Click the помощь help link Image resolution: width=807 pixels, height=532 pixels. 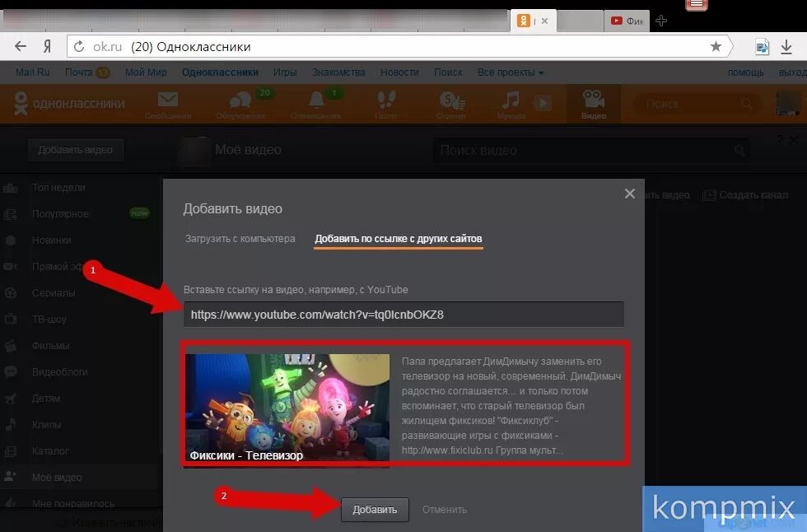[745, 72]
